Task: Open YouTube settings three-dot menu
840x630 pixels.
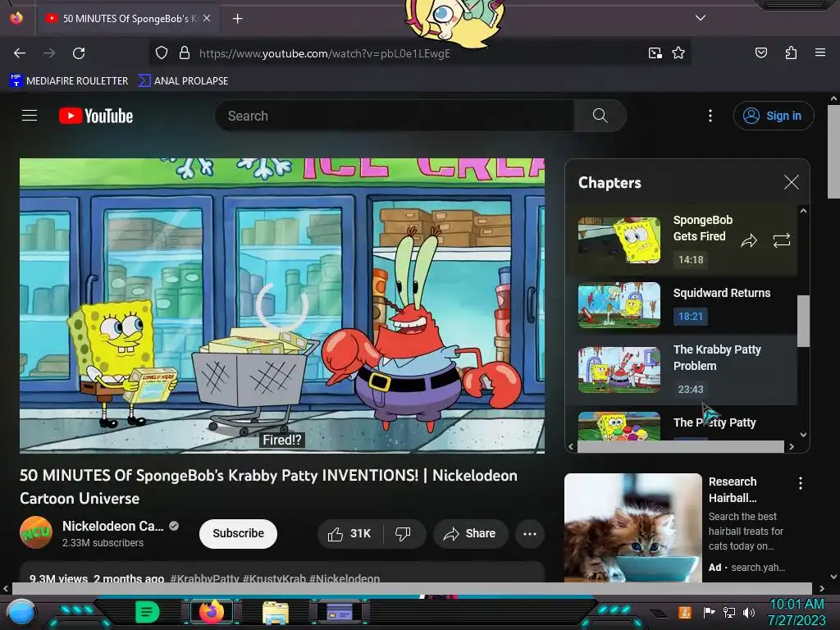Action: coord(710,116)
